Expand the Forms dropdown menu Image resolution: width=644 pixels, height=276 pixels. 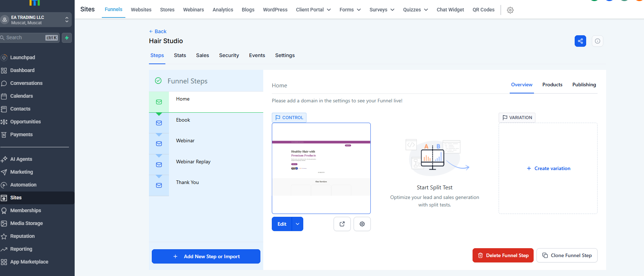coord(350,10)
